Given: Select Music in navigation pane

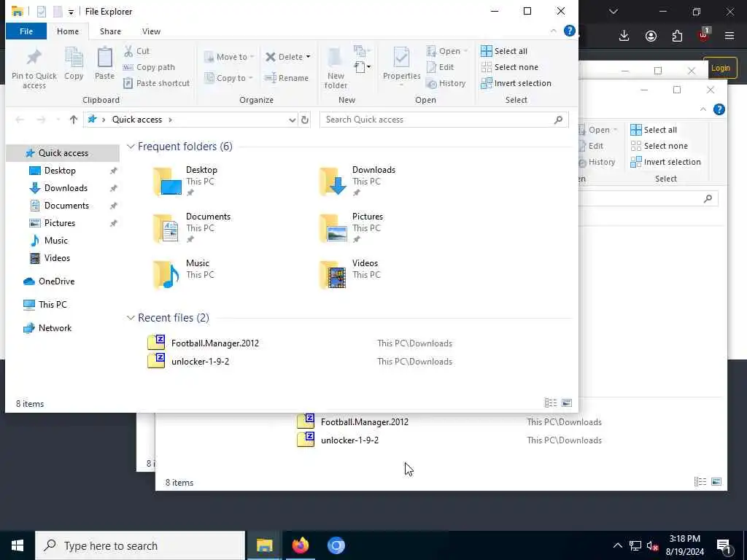Looking at the screenshot, I should click(x=55, y=241).
